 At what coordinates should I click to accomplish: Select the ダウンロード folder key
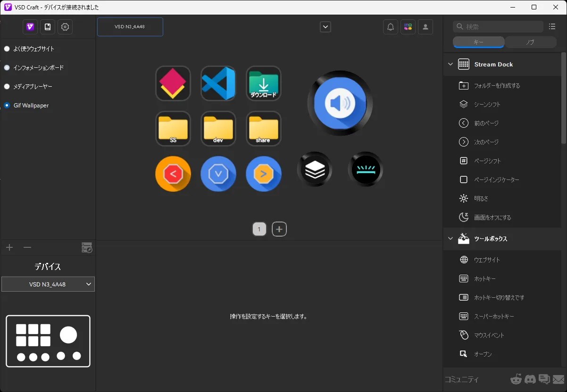[264, 83]
